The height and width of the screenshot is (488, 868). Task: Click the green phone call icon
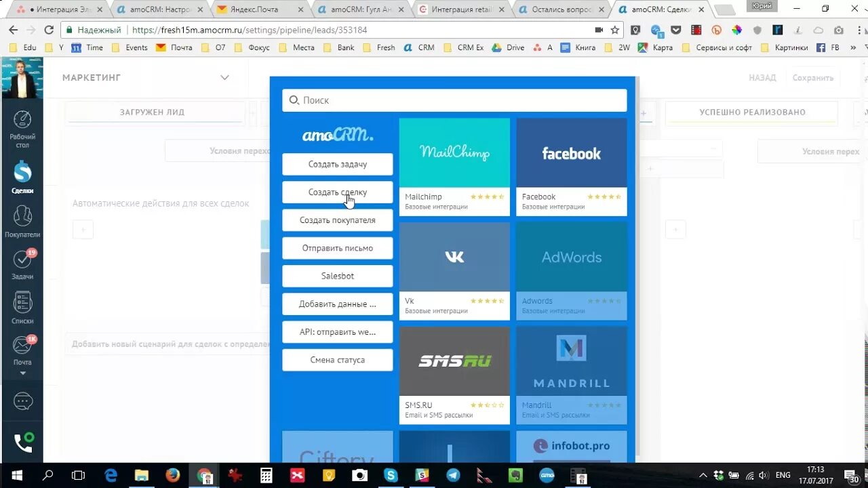pyautogui.click(x=23, y=443)
